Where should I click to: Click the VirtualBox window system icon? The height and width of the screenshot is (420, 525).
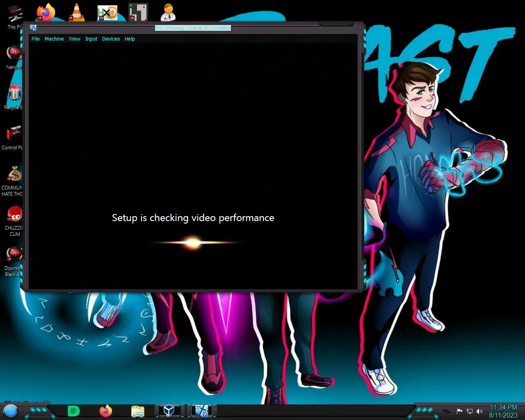33,28
